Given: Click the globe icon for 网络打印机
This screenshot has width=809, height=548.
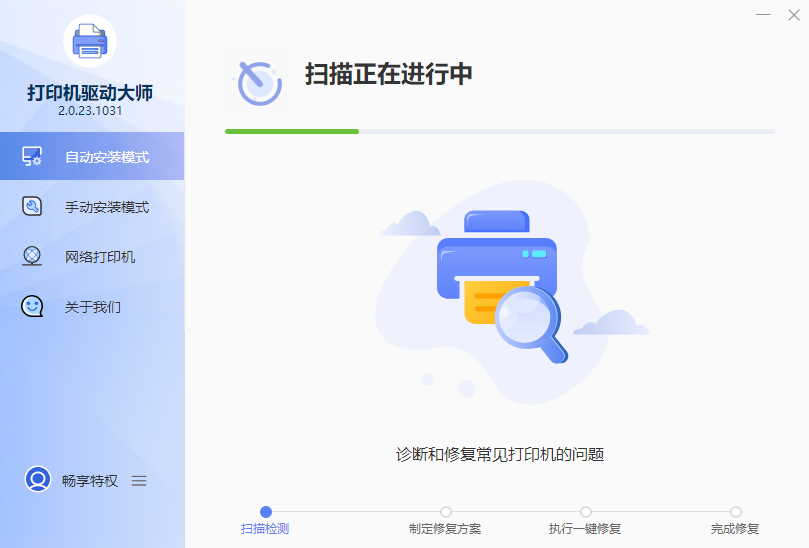Looking at the screenshot, I should point(32,257).
